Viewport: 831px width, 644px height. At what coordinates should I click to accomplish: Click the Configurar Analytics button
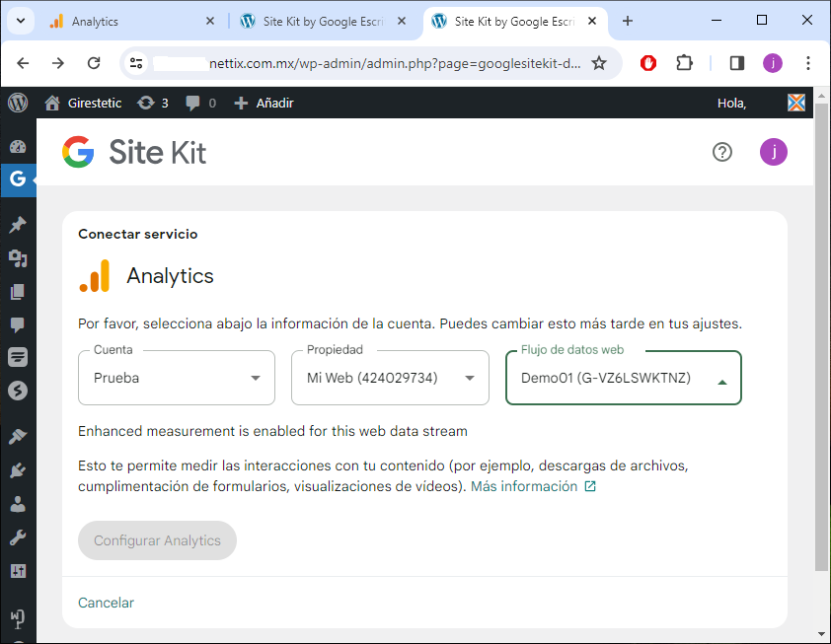point(157,540)
